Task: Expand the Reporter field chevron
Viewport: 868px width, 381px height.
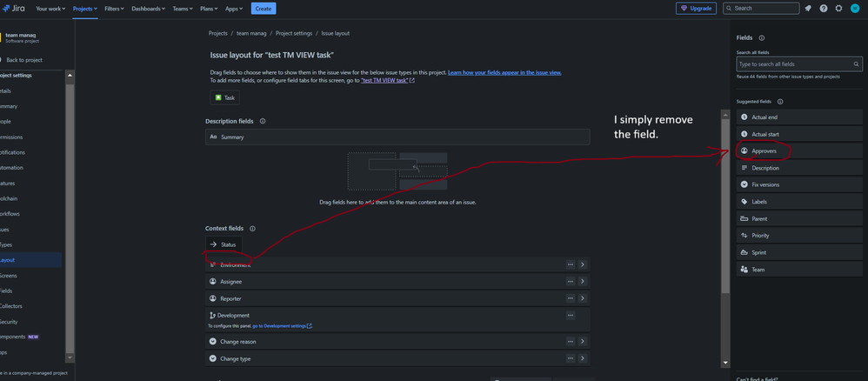Action: (x=582, y=298)
